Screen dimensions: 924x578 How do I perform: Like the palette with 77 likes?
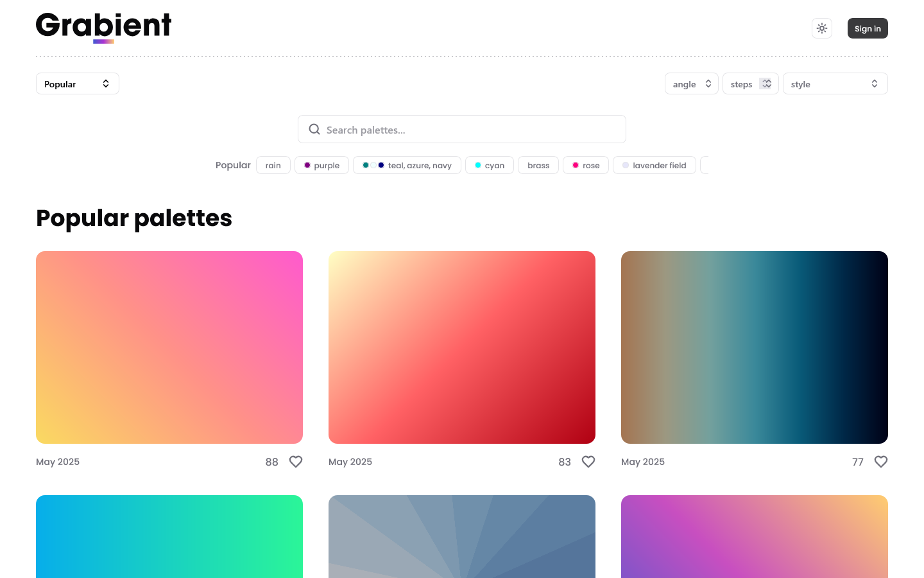pyautogui.click(x=881, y=462)
